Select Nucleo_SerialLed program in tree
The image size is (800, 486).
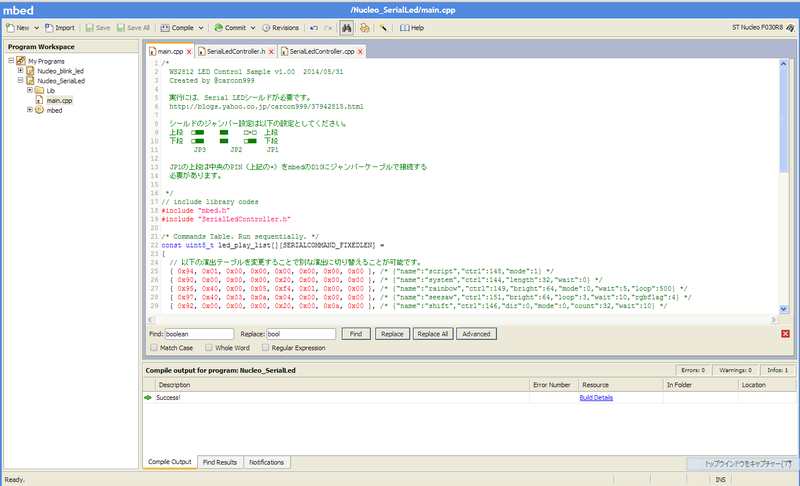coord(61,81)
